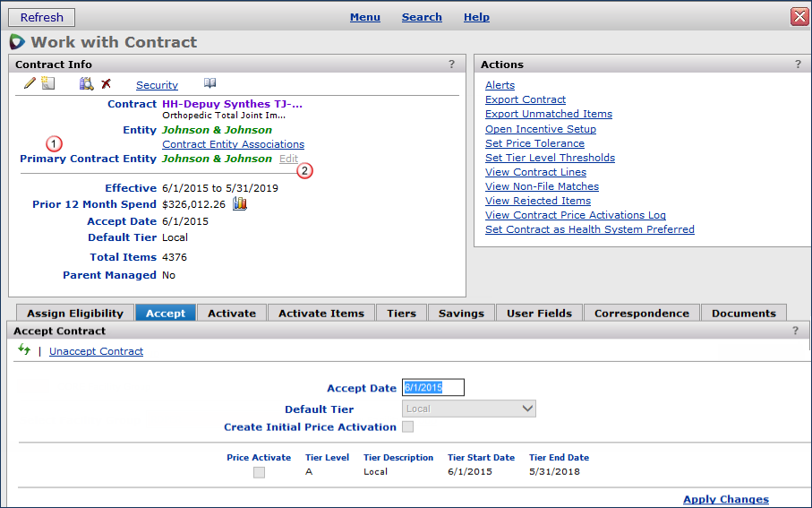Click the Actions panel help question mark

(797, 65)
